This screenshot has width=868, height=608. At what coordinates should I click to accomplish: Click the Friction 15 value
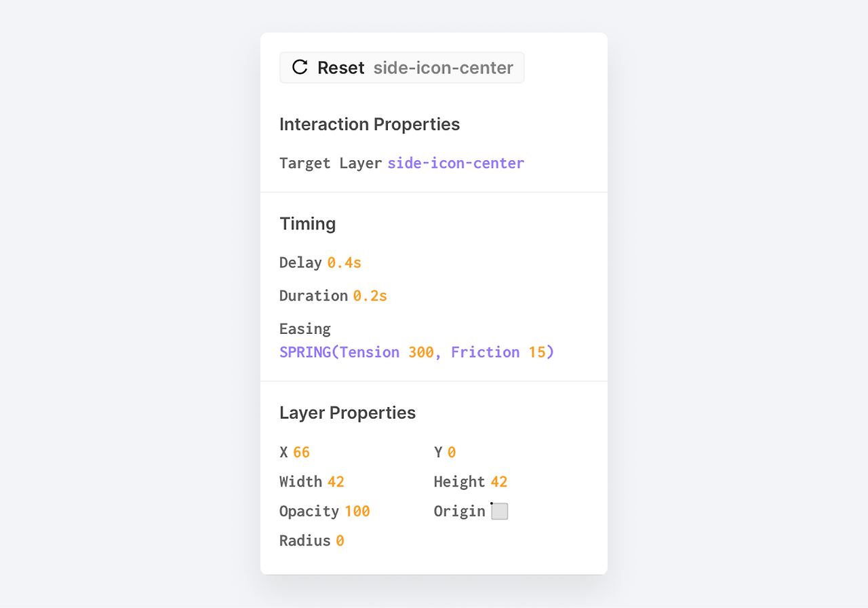point(537,352)
